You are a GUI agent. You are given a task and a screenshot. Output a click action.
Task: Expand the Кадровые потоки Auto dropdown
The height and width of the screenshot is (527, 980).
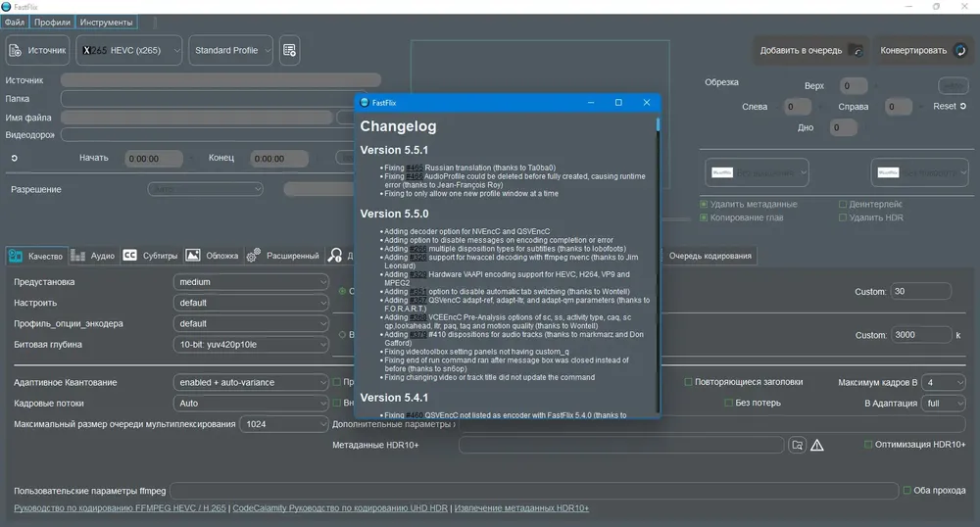tap(251, 404)
